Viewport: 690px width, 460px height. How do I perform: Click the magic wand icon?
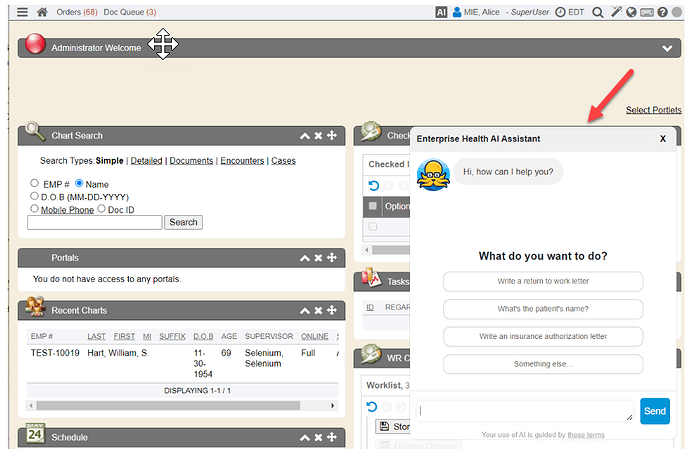point(615,13)
